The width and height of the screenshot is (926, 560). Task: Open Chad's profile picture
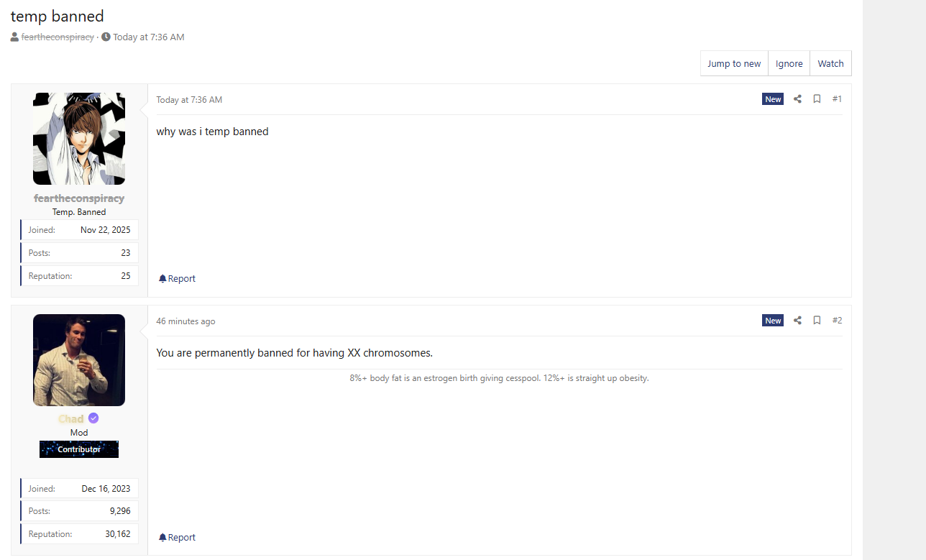click(79, 360)
